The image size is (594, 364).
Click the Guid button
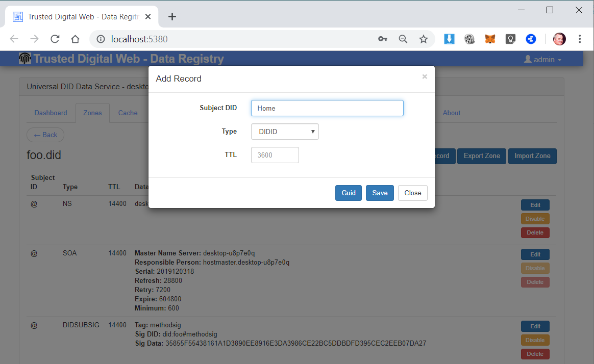[x=349, y=193]
